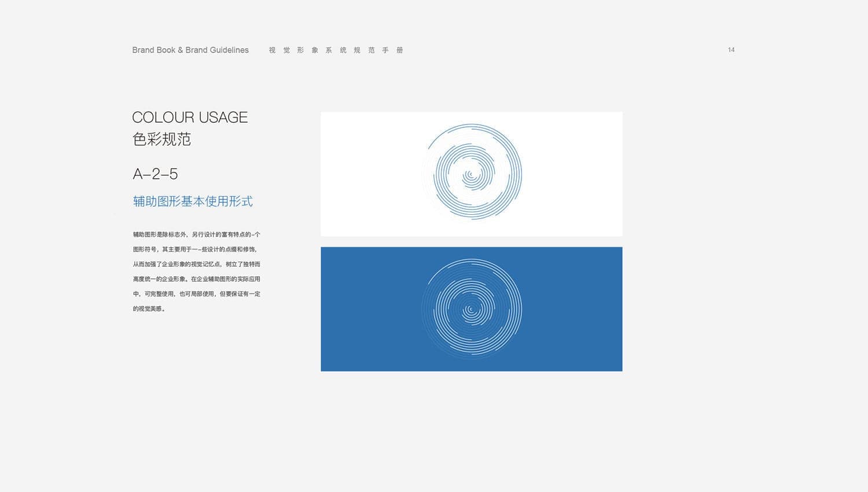The width and height of the screenshot is (868, 492).
Task: Click the final paragraph line 的视觉美感
Action: [149, 309]
